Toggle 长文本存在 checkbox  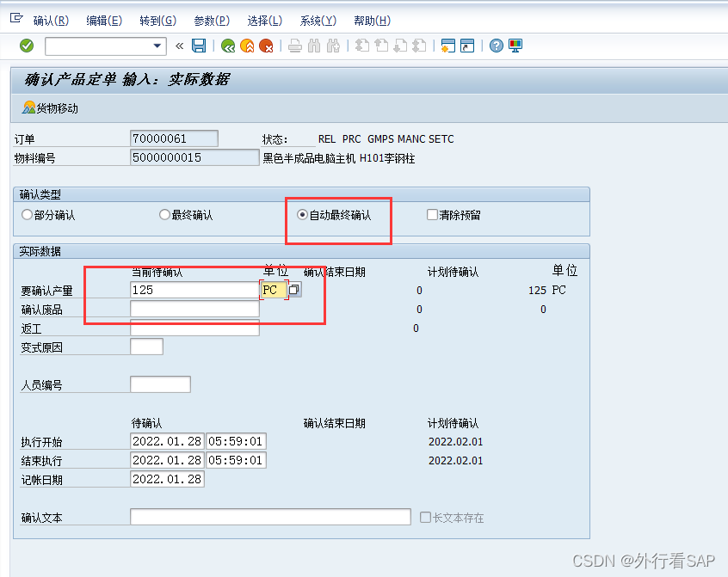pos(425,517)
